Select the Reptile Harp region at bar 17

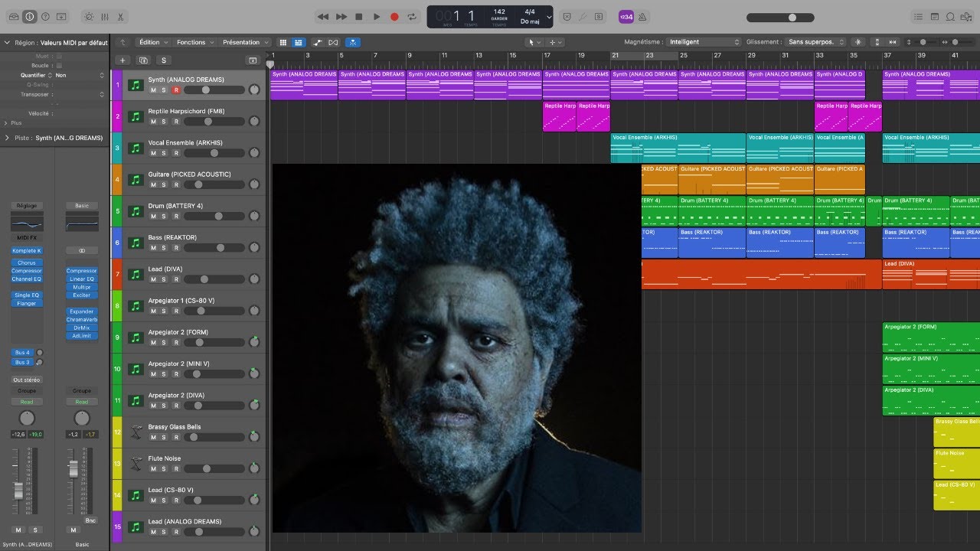pyautogui.click(x=559, y=116)
